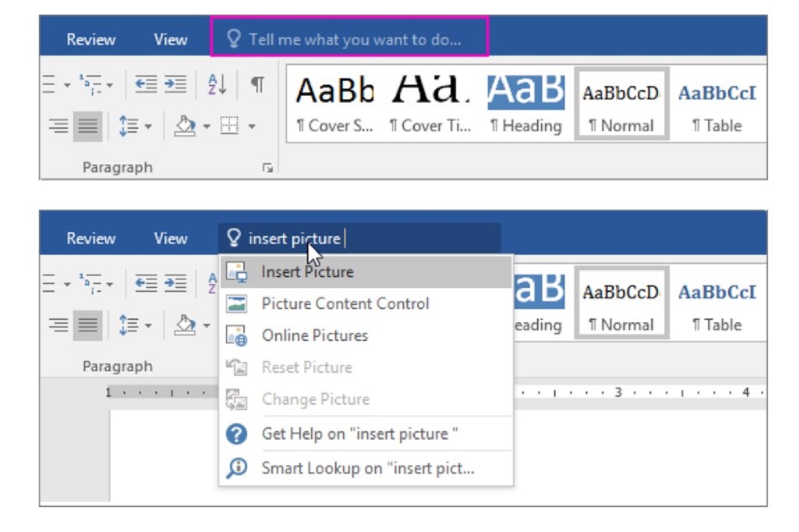Open the View tab in the lower screenshot

tap(171, 238)
